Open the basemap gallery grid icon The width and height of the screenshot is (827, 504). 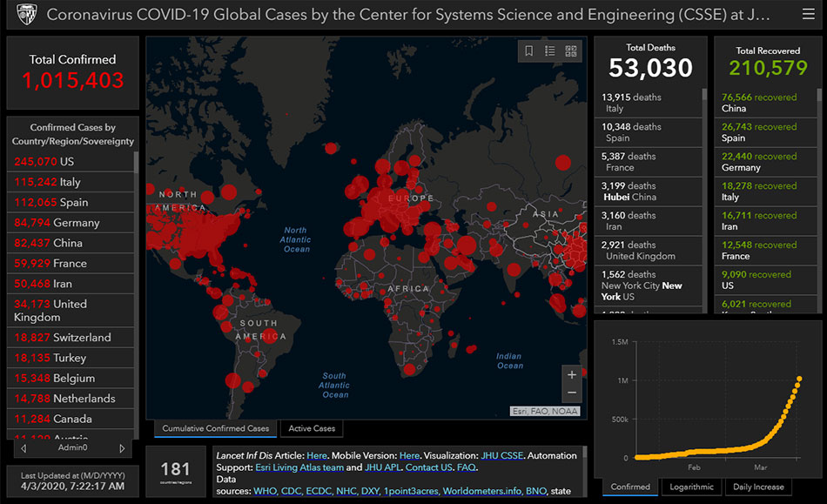tap(571, 50)
